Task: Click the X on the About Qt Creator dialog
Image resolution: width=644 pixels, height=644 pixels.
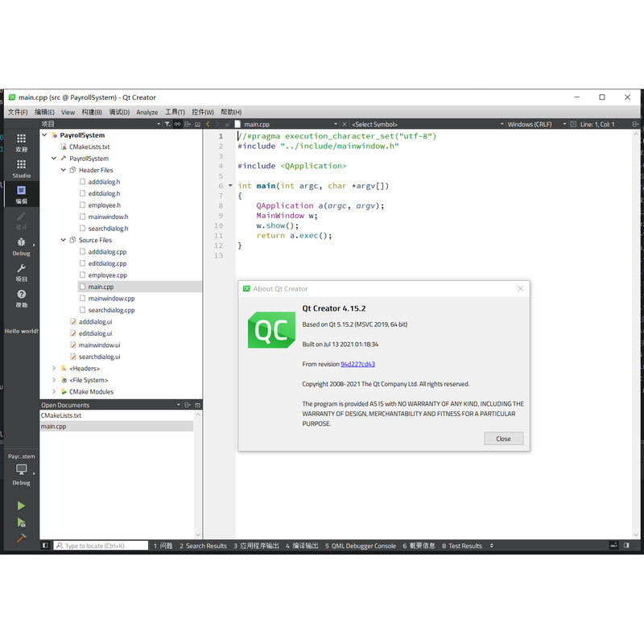Action: point(520,289)
